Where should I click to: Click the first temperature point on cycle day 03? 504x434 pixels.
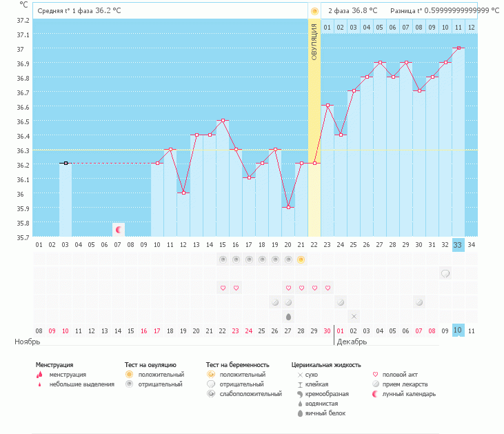65,164
